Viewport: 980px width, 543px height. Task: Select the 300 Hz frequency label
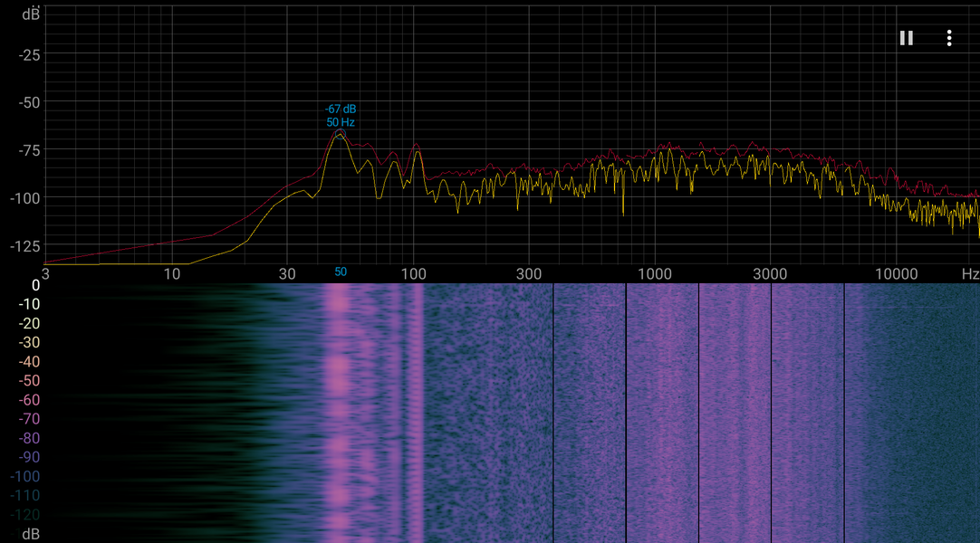(x=529, y=274)
